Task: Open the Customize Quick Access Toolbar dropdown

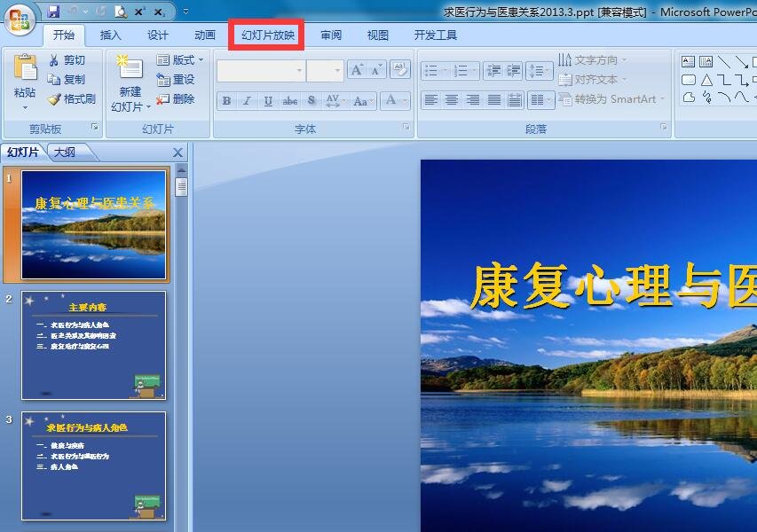Action: 185,12
